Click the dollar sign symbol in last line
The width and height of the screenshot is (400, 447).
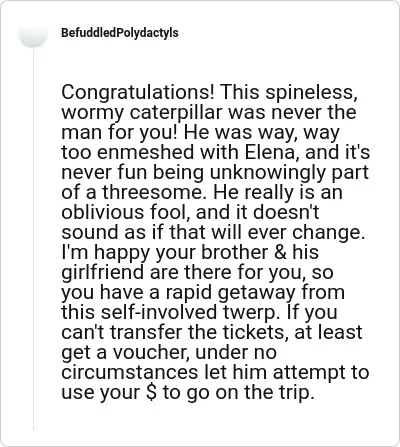(151, 392)
